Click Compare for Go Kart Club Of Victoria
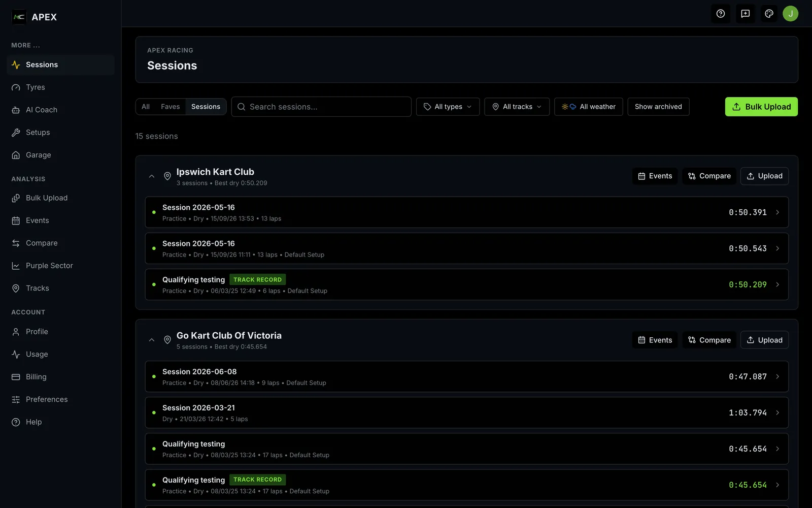Screen dimensions: 812x508 coord(709,340)
